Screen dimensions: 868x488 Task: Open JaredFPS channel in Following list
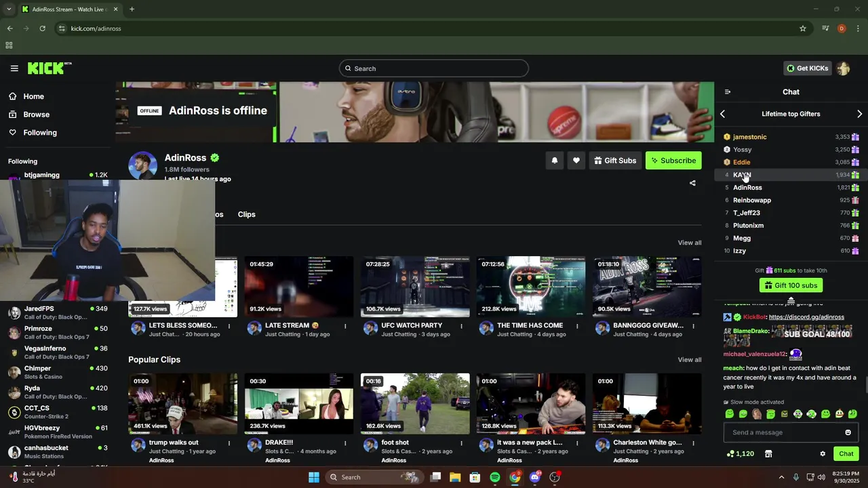[x=58, y=312]
